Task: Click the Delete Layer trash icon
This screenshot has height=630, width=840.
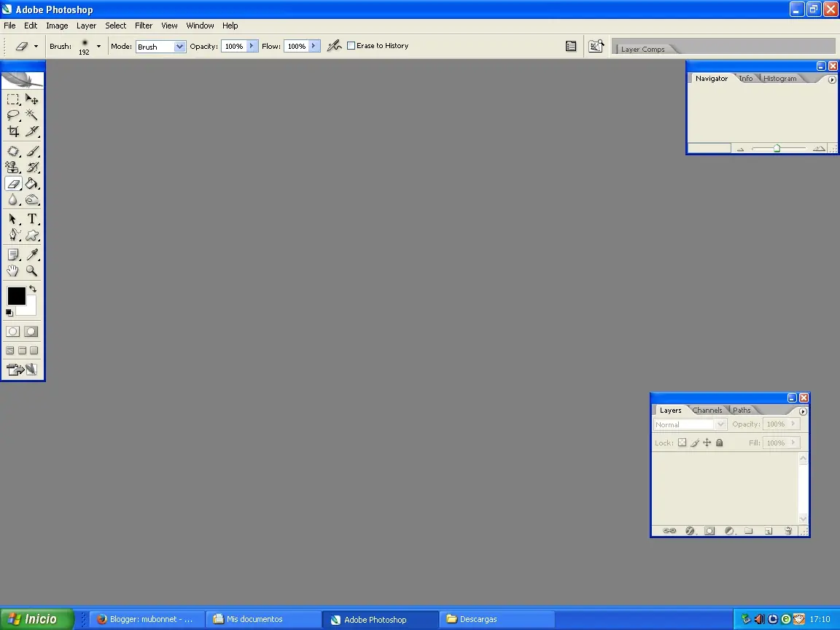Action: (x=787, y=531)
